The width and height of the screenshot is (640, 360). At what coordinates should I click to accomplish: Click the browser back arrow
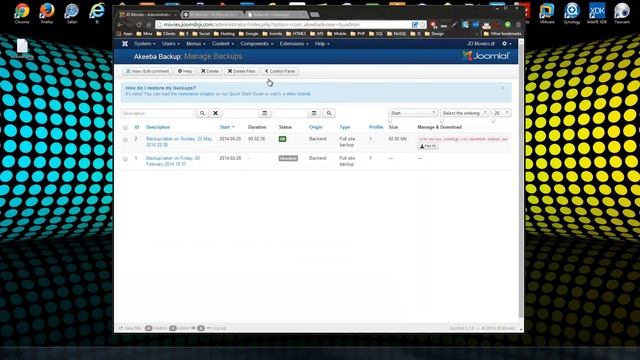click(120, 25)
